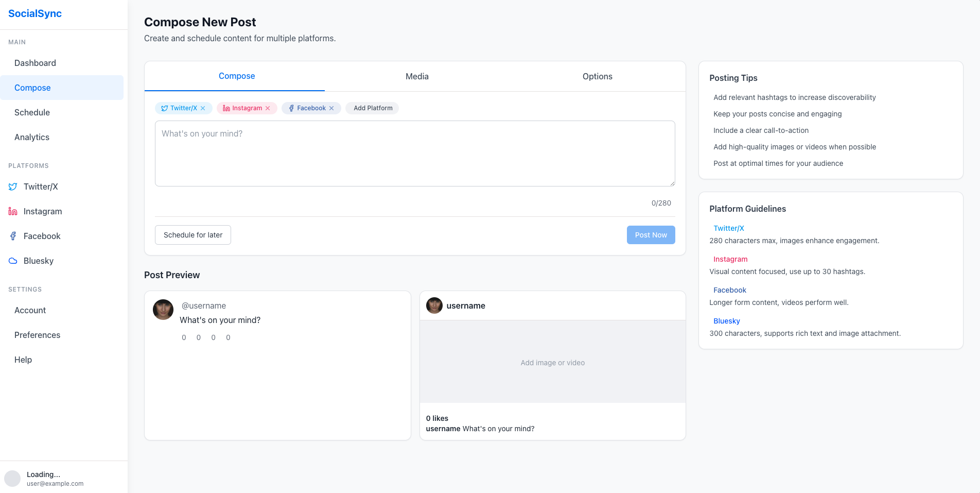Click the Facebook f icon on the Facebook chip
This screenshot has width=980, height=493.
[x=291, y=108]
